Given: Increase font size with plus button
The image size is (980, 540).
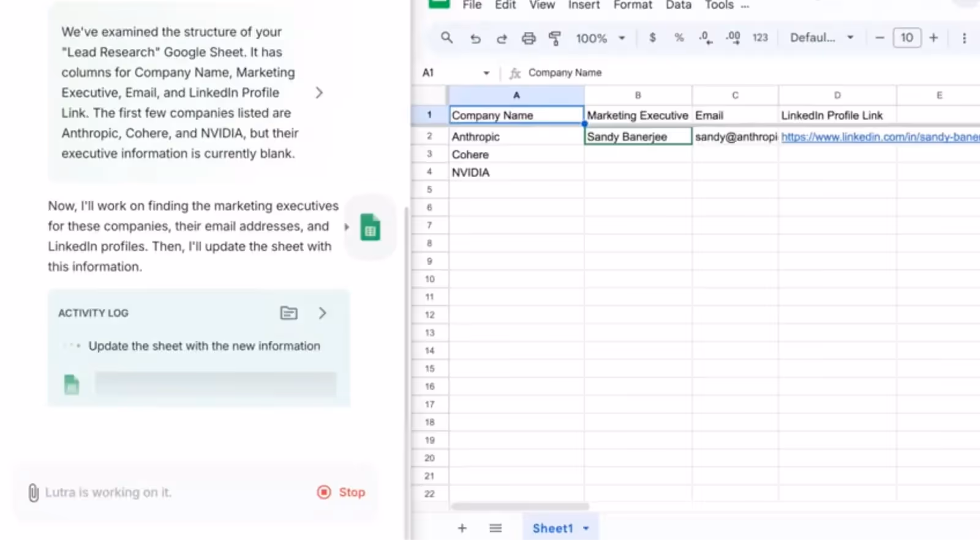Looking at the screenshot, I should (x=933, y=38).
